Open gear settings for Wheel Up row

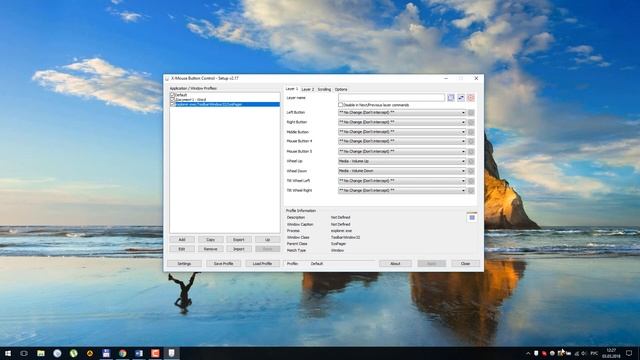(471, 161)
